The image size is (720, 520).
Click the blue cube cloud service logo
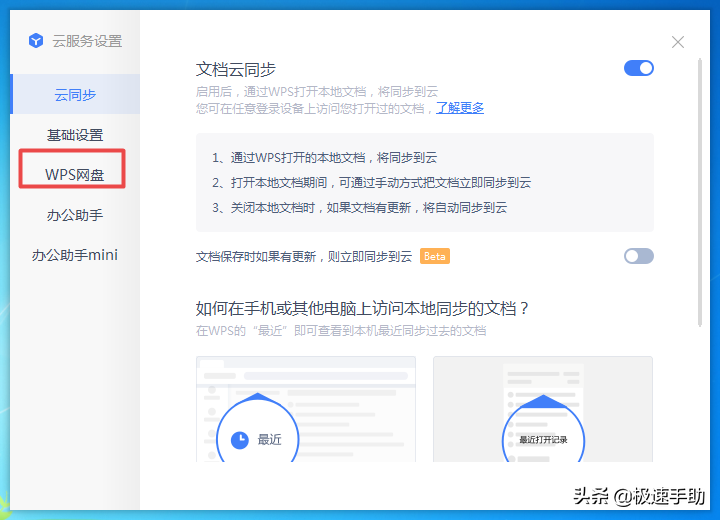pos(36,41)
